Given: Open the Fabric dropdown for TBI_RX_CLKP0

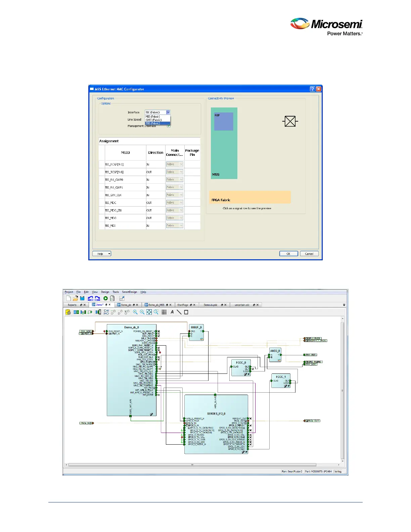Looking at the screenshot, I should coord(181,180).
